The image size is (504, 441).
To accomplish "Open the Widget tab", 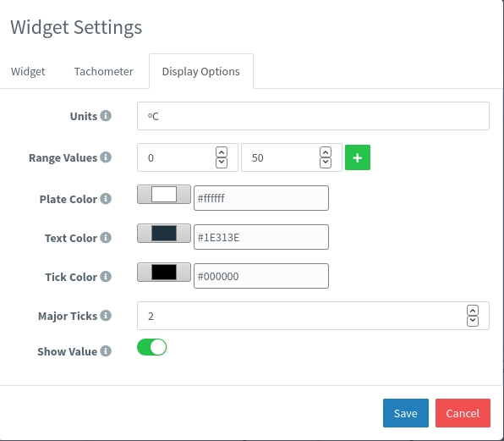I will coord(28,71).
